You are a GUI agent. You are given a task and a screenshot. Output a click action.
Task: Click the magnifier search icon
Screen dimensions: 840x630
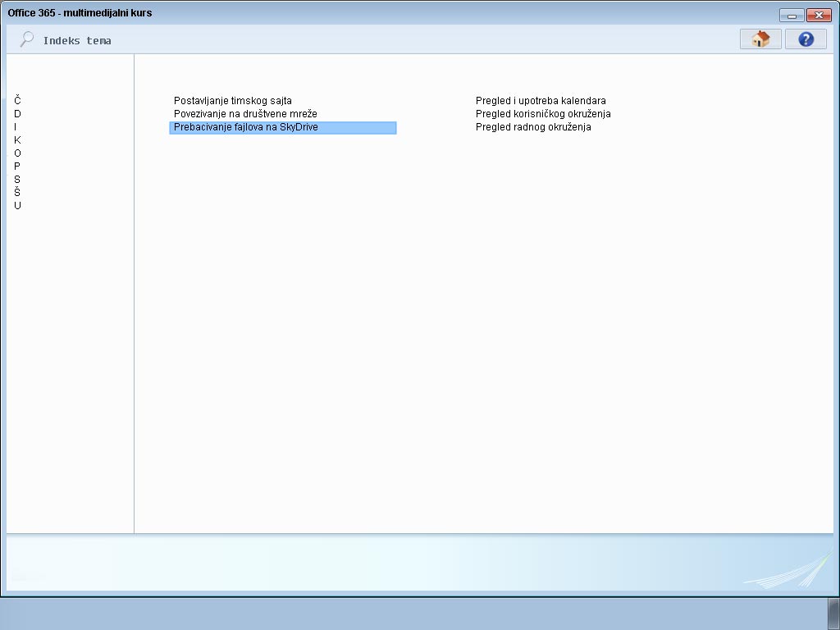pos(27,39)
